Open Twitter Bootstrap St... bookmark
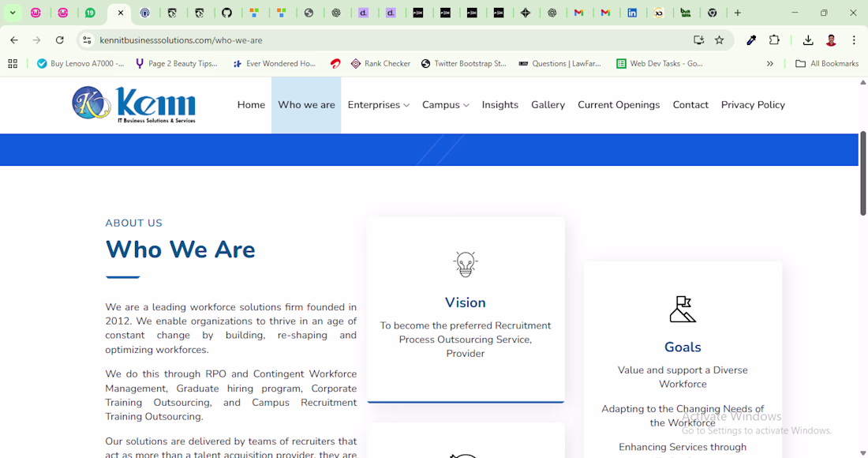Image resolution: width=868 pixels, height=458 pixels. click(x=464, y=64)
